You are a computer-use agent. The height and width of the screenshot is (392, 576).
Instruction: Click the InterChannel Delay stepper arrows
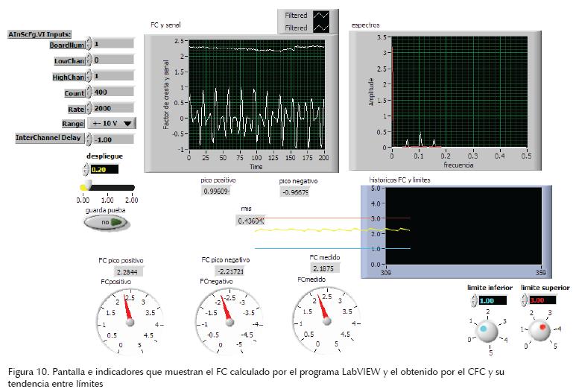89,139
